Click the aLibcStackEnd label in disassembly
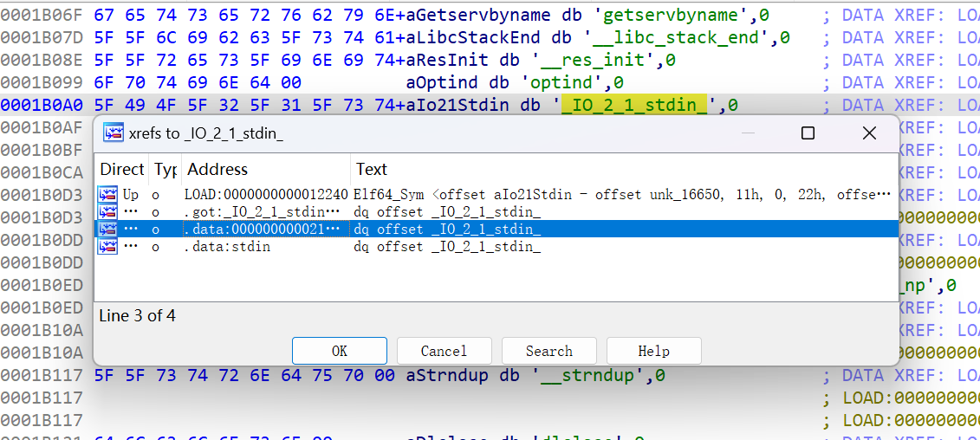Image resolution: width=980 pixels, height=440 pixels. [472, 37]
